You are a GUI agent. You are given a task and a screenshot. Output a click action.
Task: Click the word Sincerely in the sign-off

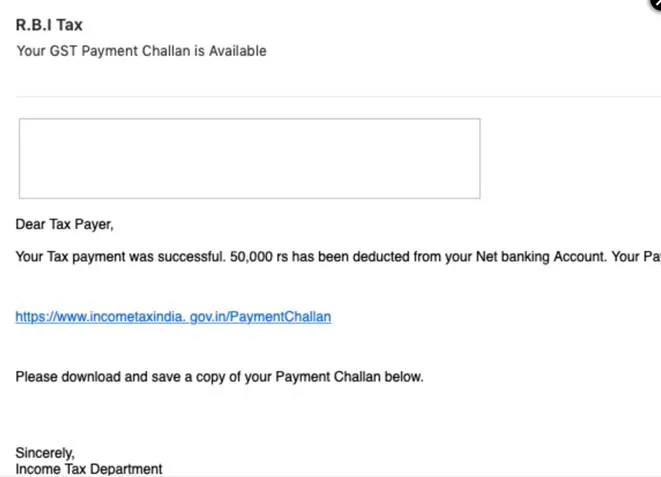point(45,453)
